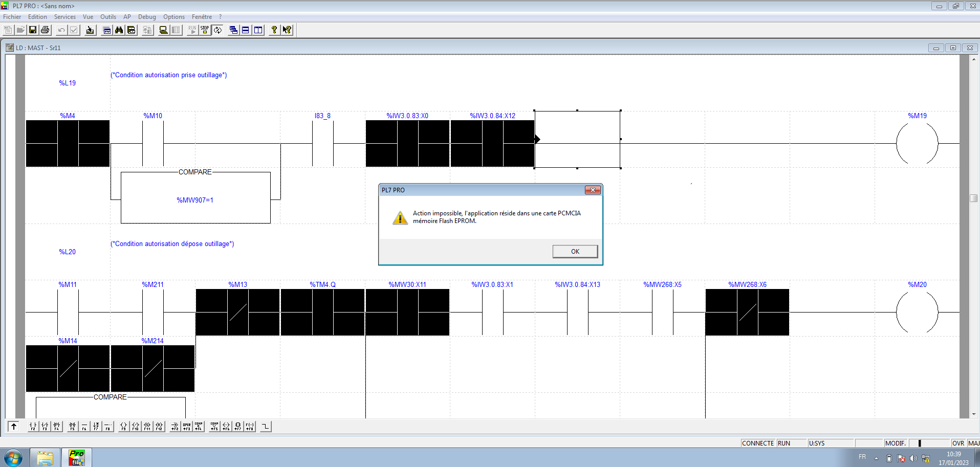Open Windows Explorer from taskbar
980x467 pixels.
[45, 457]
